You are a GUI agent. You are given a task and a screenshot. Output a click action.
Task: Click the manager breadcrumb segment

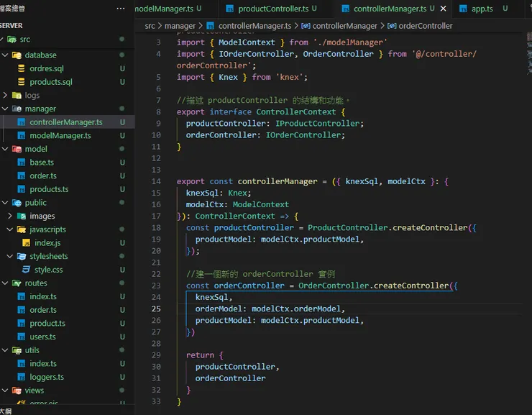tap(180, 26)
